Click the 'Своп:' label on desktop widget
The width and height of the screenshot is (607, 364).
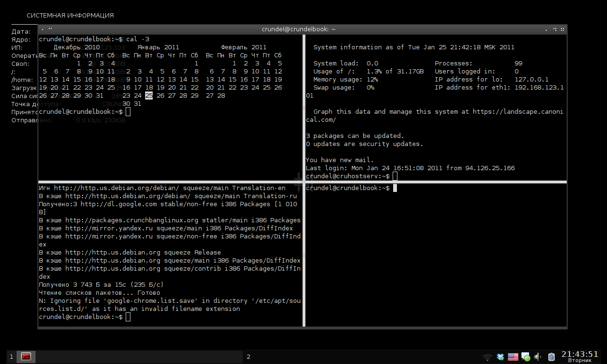click(x=20, y=64)
